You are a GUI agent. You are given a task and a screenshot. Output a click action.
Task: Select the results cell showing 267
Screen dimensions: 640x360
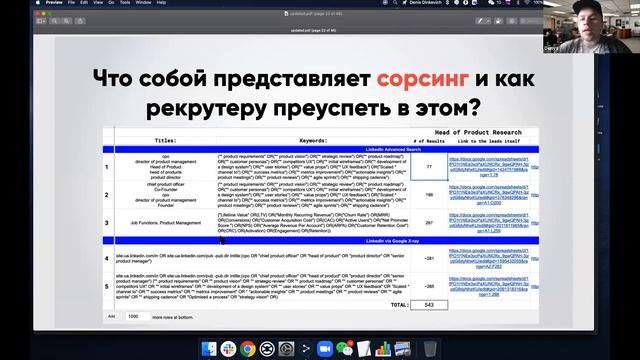click(429, 223)
